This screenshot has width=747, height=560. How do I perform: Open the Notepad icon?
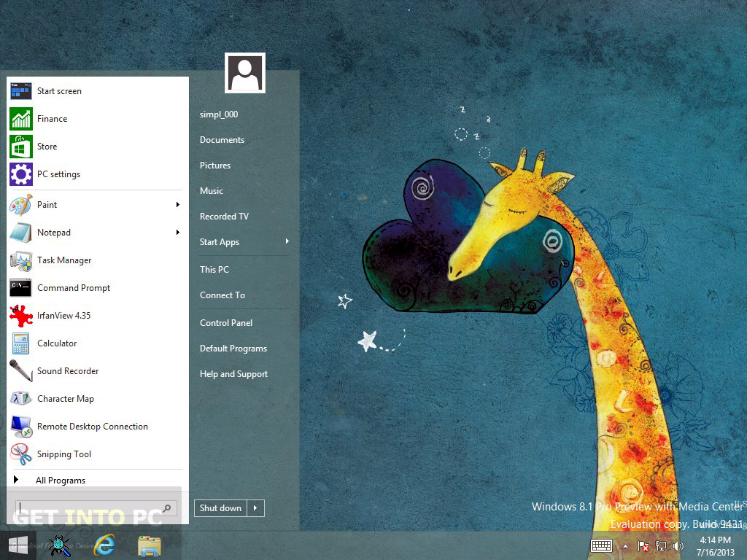21,233
